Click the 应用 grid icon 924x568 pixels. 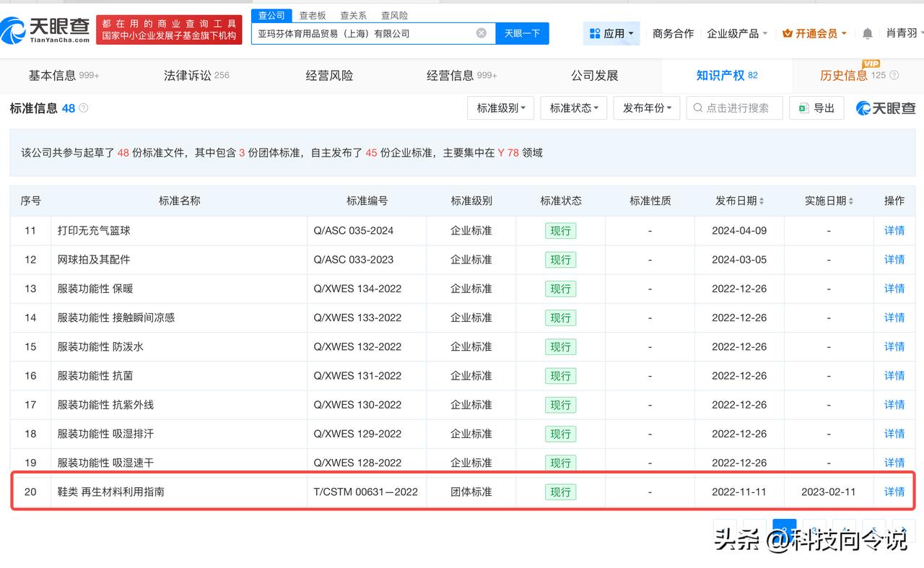[x=595, y=33]
